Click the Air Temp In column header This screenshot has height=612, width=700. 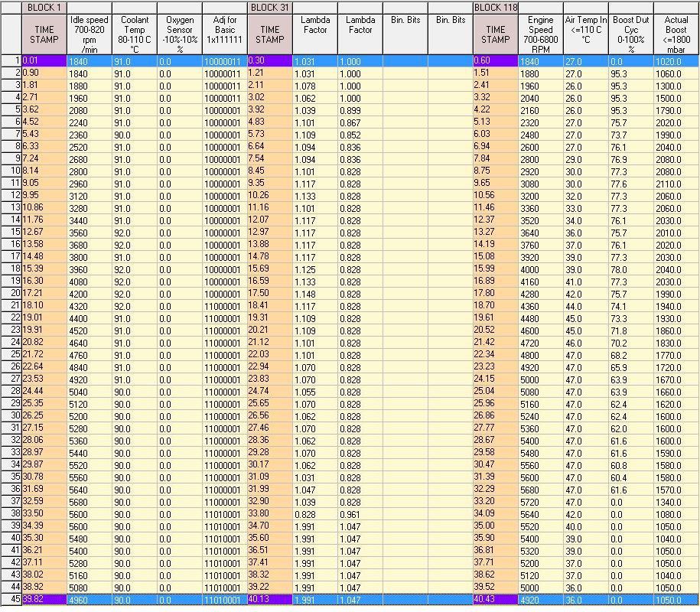585,34
